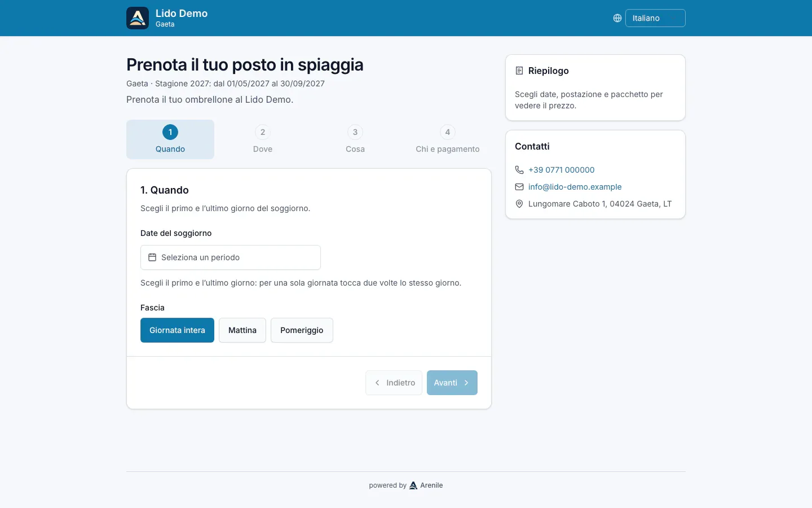This screenshot has height=508, width=812.
Task: Click the Avanti button
Action: [x=452, y=383]
